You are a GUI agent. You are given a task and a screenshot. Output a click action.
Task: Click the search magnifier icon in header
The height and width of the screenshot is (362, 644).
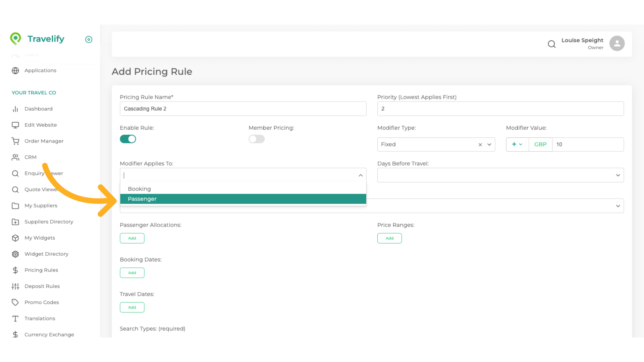pos(551,44)
